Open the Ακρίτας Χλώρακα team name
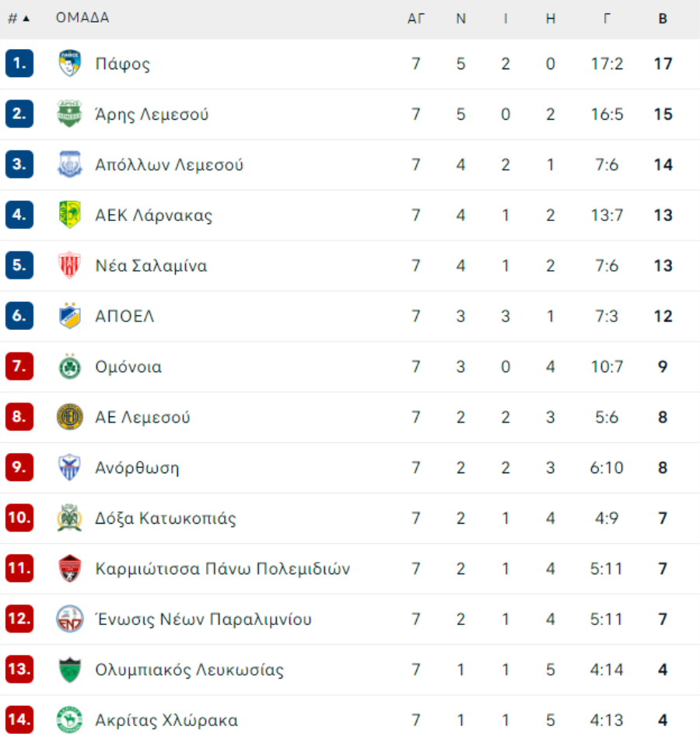 coord(166,721)
